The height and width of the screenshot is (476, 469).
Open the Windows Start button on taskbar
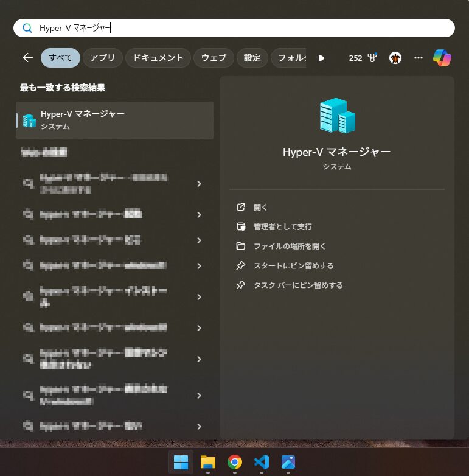pyautogui.click(x=181, y=462)
